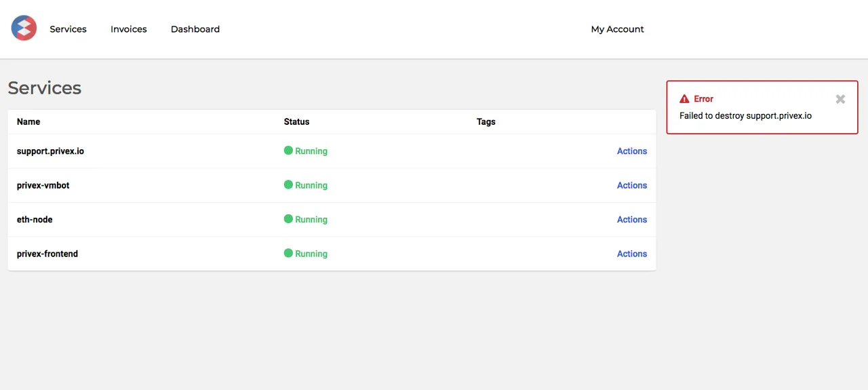Click the Privex logo icon
Screen dimensions: 868x390
coord(24,28)
